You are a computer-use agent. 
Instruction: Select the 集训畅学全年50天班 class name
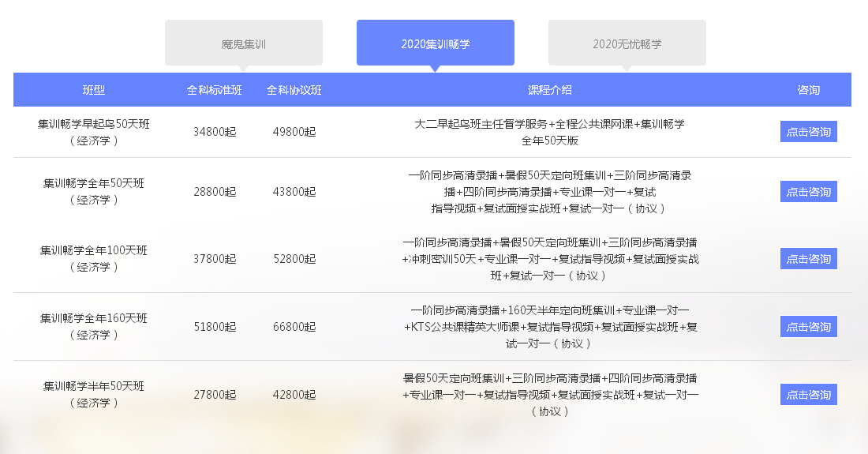(94, 191)
